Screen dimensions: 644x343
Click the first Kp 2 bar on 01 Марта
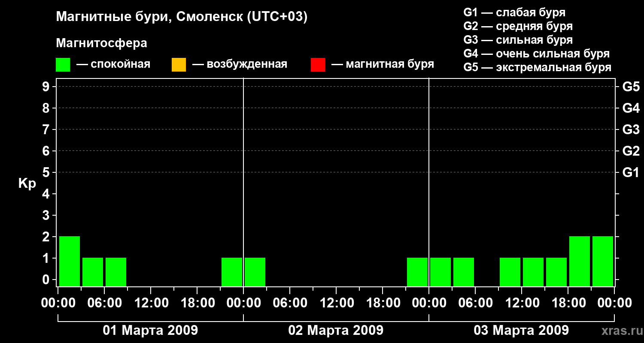(70, 261)
